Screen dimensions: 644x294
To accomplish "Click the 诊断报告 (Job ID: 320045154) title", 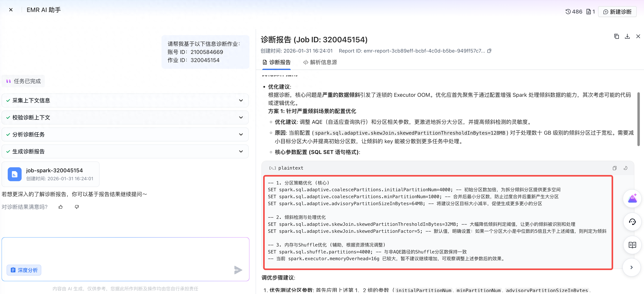I will (x=314, y=40).
